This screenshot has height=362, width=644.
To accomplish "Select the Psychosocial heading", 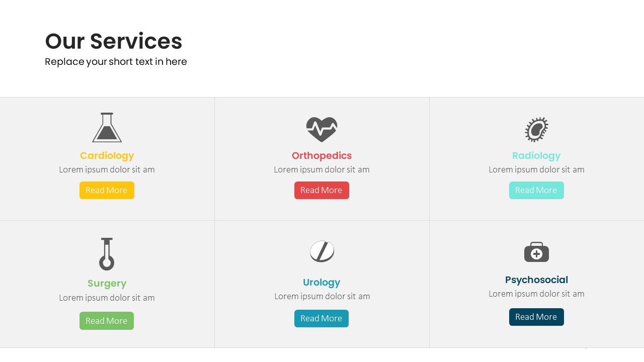I will (x=536, y=280).
